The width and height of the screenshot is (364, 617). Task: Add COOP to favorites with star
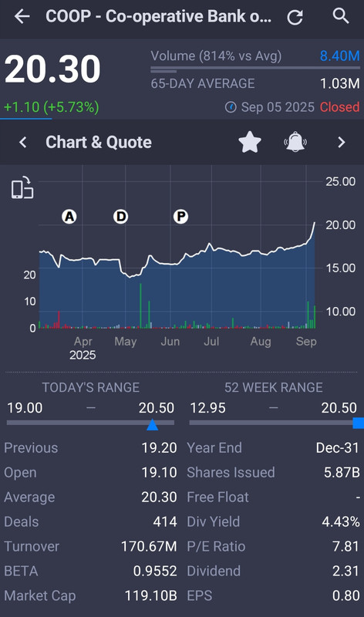point(250,142)
